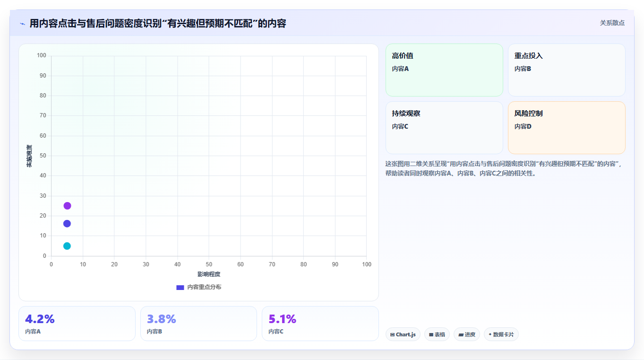Viewport: 644px width, 360px height.
Task: Select the indigo scatter point
Action: (67, 224)
